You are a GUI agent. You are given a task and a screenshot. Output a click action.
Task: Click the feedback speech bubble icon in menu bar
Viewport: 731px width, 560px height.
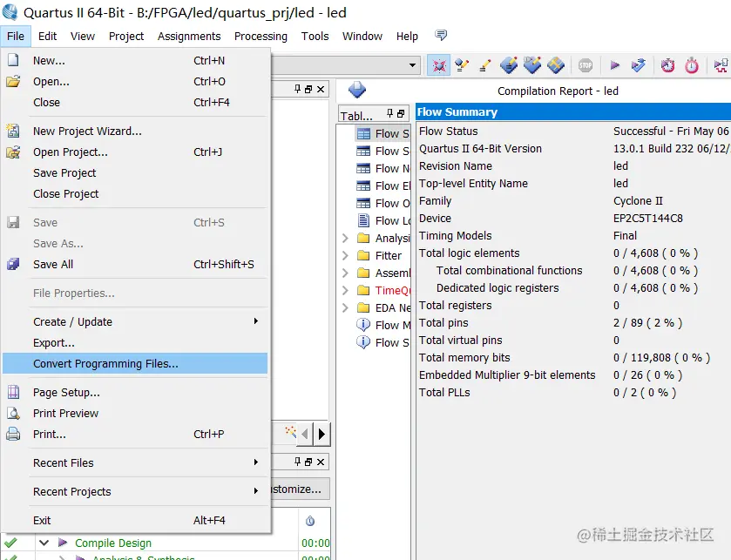[441, 35]
